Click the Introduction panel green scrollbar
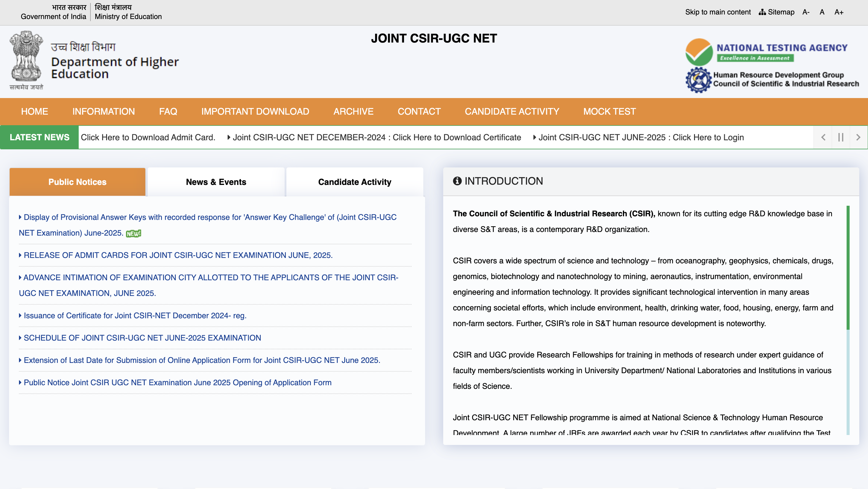 click(848, 268)
